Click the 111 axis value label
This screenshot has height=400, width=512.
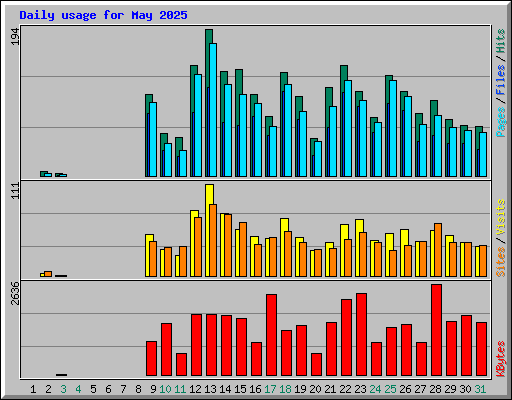coord(15,191)
